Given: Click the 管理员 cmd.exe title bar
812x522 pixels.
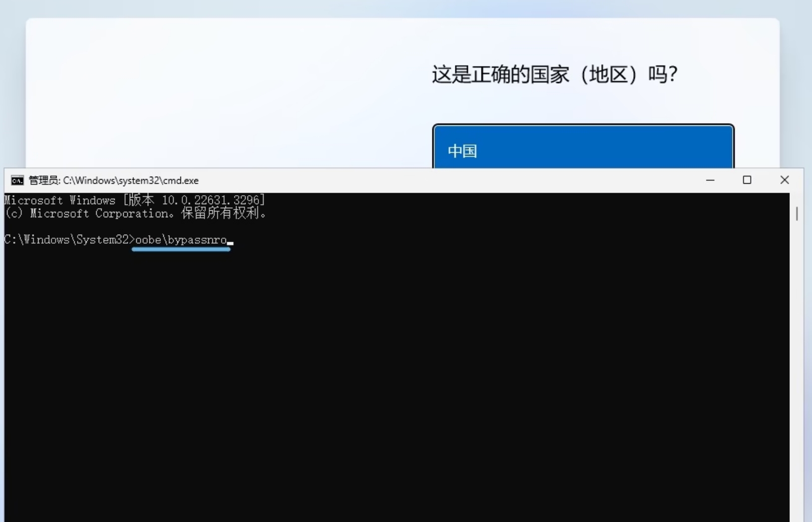Looking at the screenshot, I should click(351, 180).
